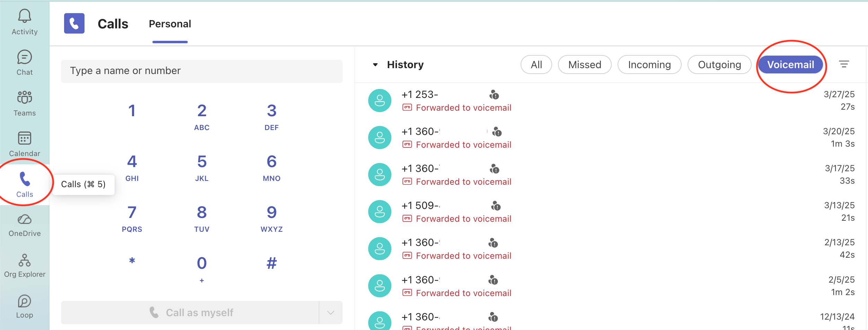Toggle the Outgoing calls filter

[x=719, y=65]
